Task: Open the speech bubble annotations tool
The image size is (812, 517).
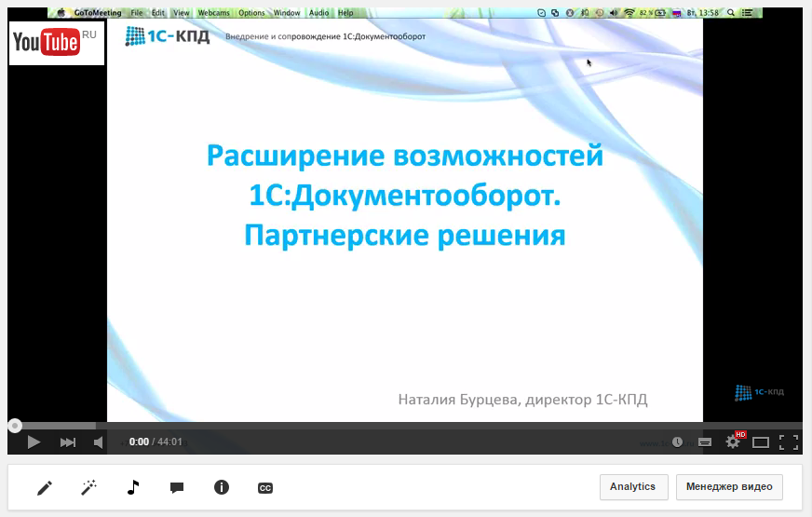Action: (x=177, y=487)
